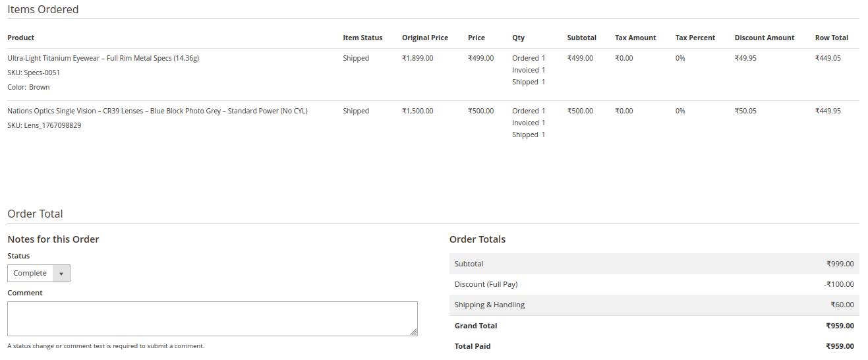Click the Grand Total amount ₹959.00
This screenshot has height=360, width=868.
point(840,326)
